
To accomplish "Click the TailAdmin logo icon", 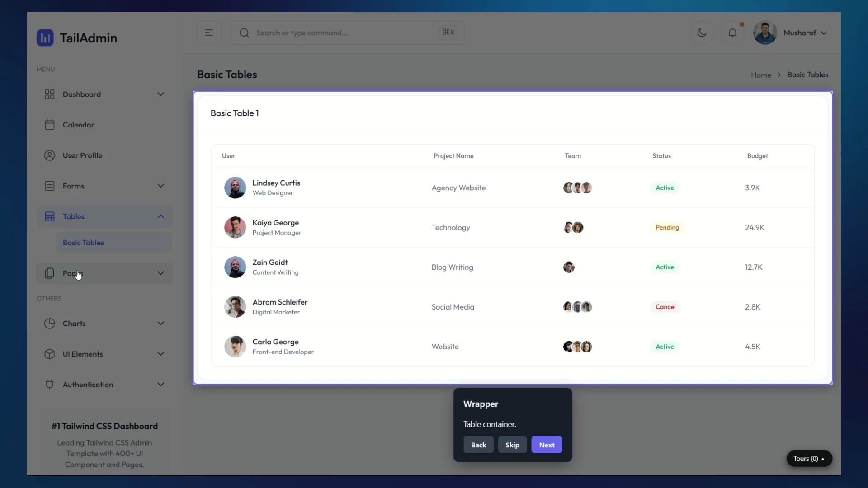I will pyautogui.click(x=45, y=38).
